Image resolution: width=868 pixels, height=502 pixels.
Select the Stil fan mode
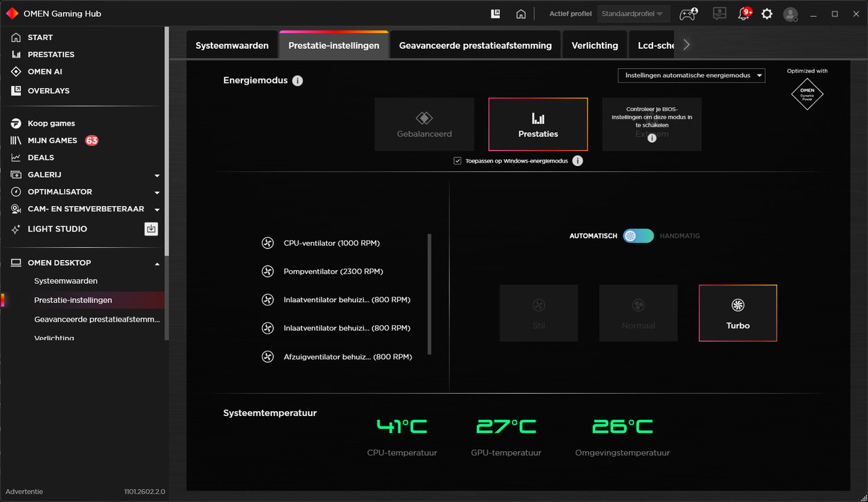coord(539,313)
